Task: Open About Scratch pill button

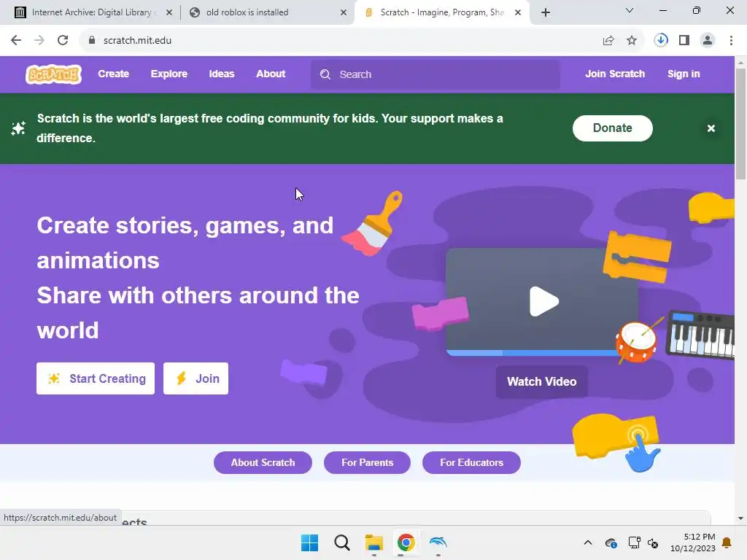Action: [x=263, y=462]
